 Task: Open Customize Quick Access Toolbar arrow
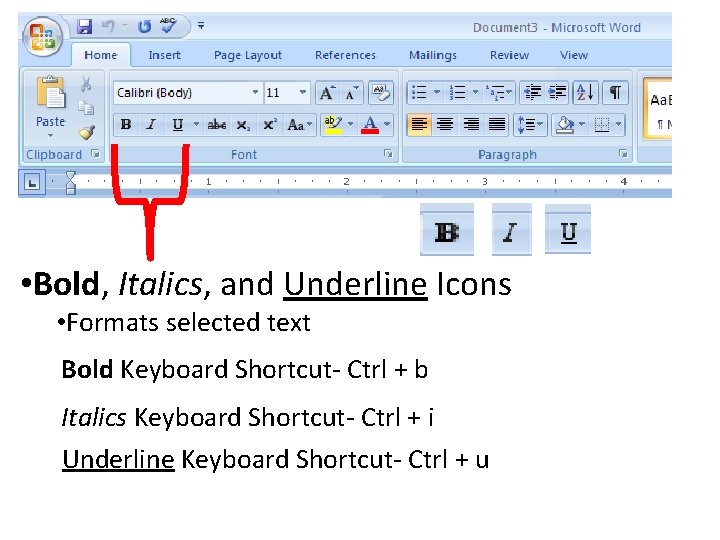coord(201,26)
